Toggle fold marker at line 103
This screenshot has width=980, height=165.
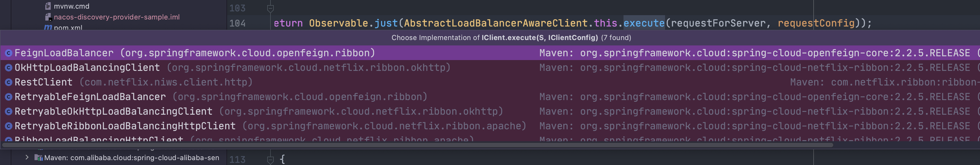[x=270, y=8]
